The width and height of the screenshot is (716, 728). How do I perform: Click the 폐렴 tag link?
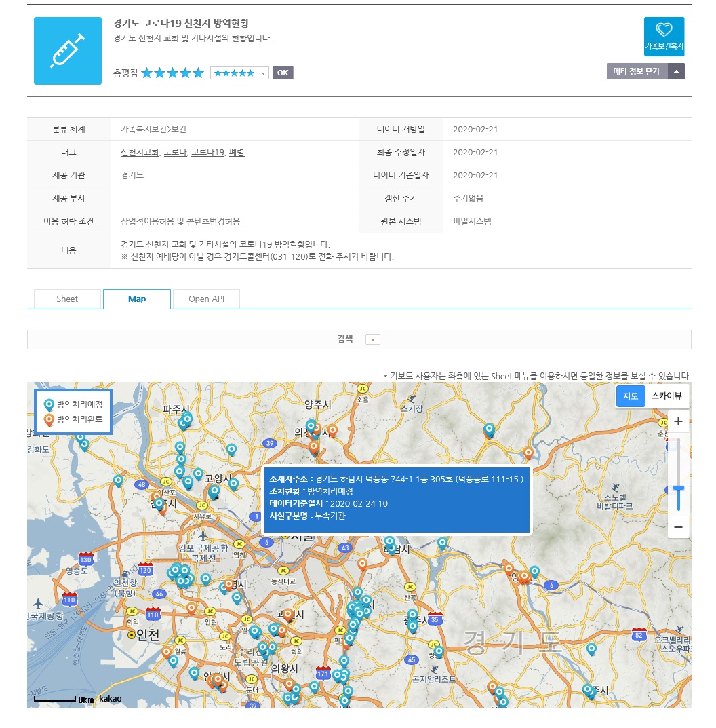coord(237,152)
